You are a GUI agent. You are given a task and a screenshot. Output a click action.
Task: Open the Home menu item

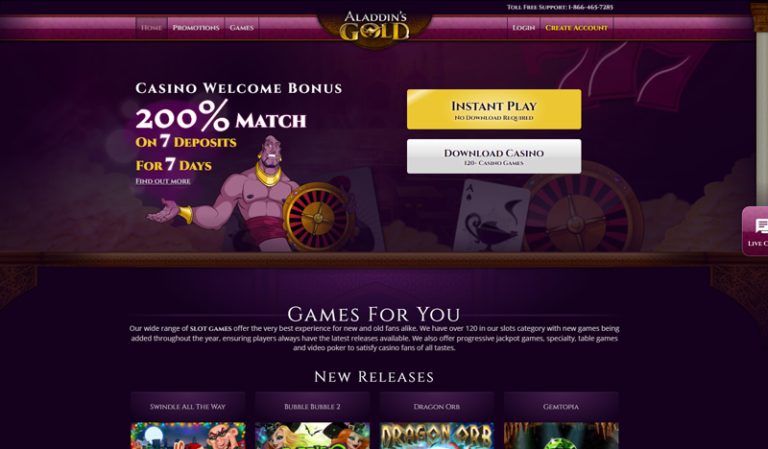(x=151, y=28)
